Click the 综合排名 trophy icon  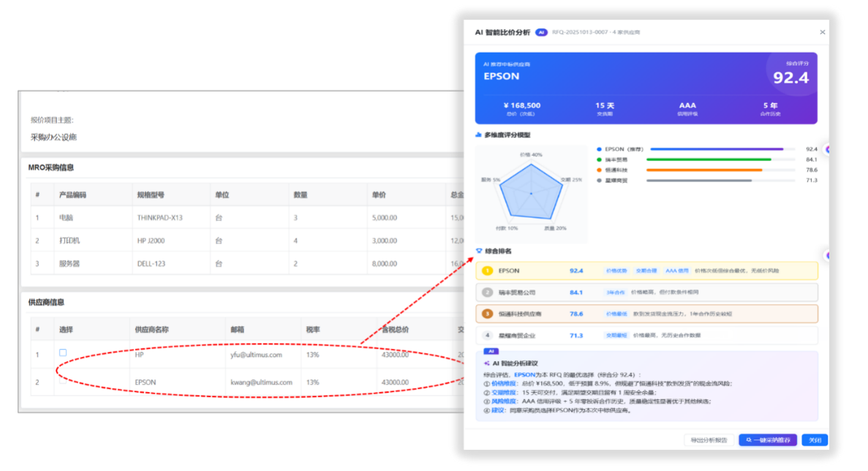coord(479,251)
